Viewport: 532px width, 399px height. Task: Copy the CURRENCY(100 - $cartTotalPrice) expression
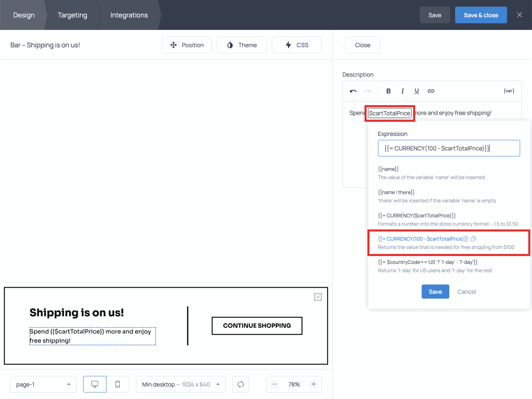coord(473,239)
